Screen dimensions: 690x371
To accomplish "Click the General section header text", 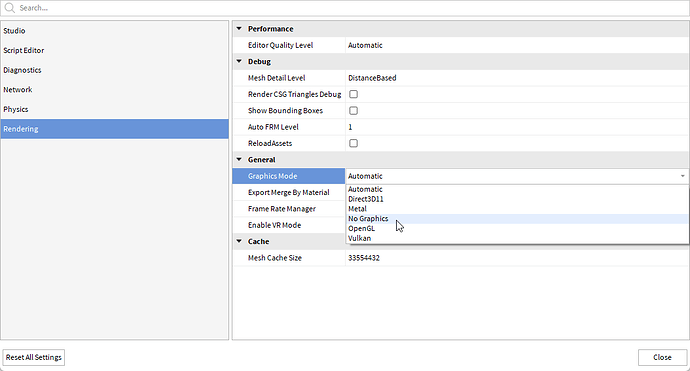I will point(261,160).
